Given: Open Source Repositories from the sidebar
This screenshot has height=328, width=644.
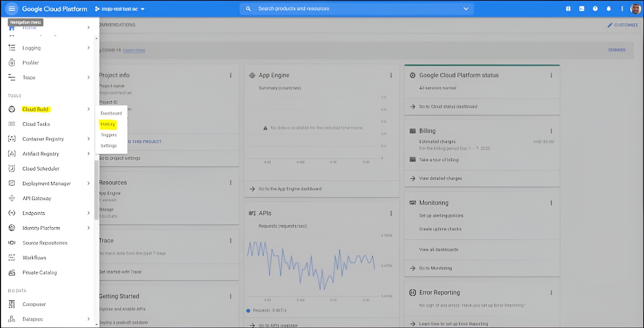Looking at the screenshot, I should tap(44, 243).
